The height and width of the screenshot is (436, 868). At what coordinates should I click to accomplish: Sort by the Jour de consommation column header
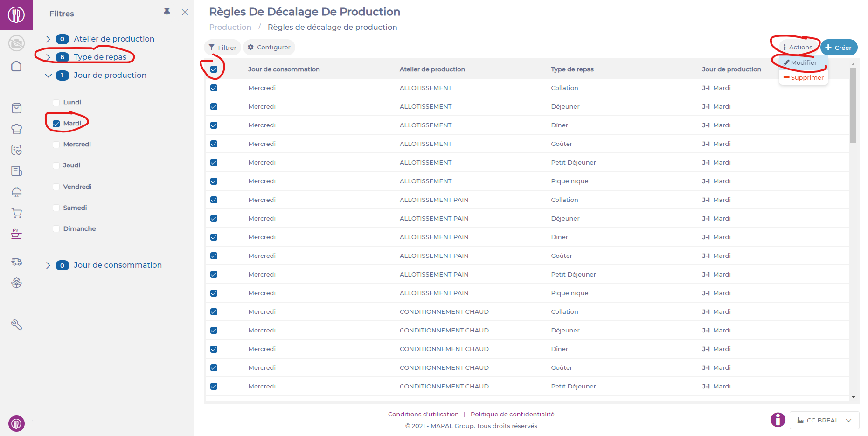[x=284, y=69]
